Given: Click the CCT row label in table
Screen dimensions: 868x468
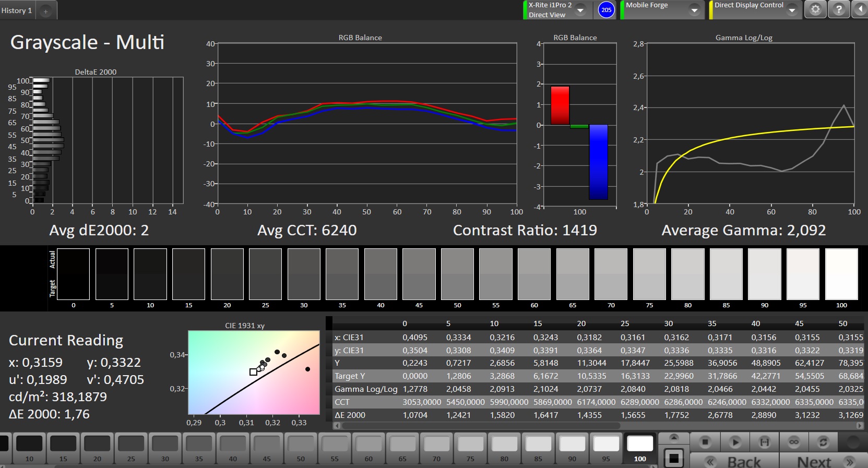Looking at the screenshot, I should point(342,402).
